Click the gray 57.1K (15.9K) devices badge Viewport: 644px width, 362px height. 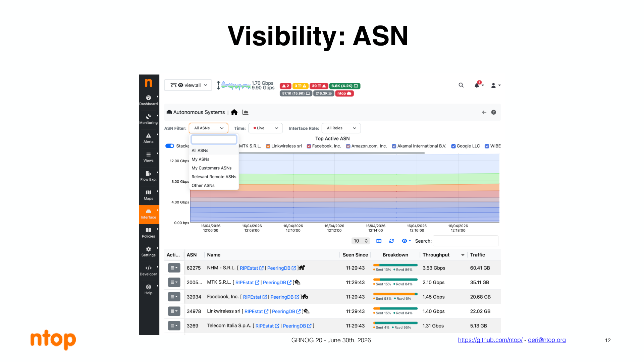pyautogui.click(x=296, y=94)
